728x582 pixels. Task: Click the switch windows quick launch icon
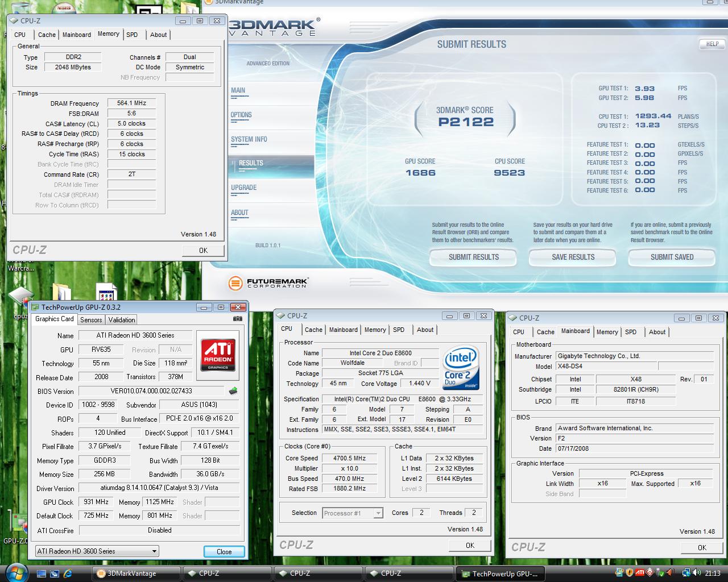pos(55,573)
